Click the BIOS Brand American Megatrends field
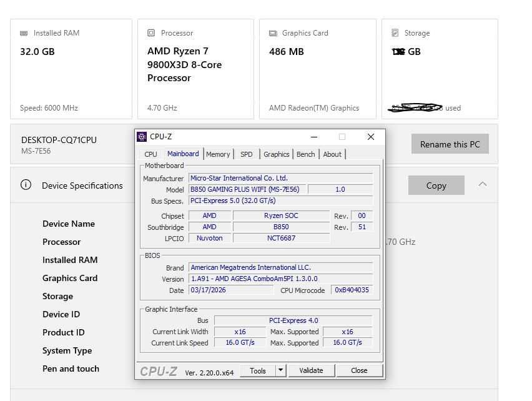Screen dimensions: 532x401 [280, 267]
